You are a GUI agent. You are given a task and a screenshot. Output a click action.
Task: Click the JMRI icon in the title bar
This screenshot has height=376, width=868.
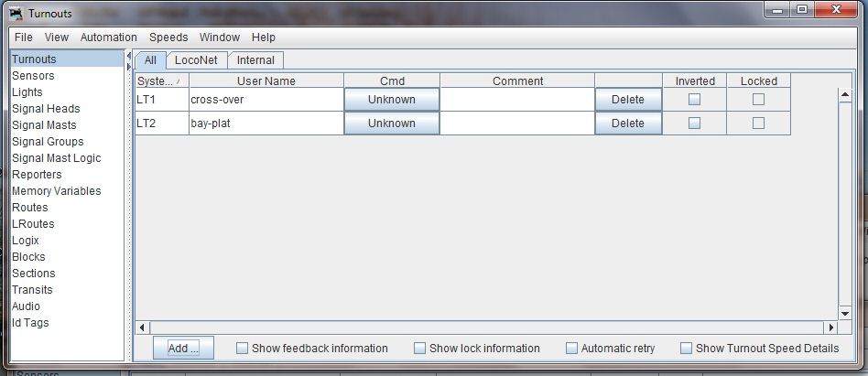click(16, 13)
